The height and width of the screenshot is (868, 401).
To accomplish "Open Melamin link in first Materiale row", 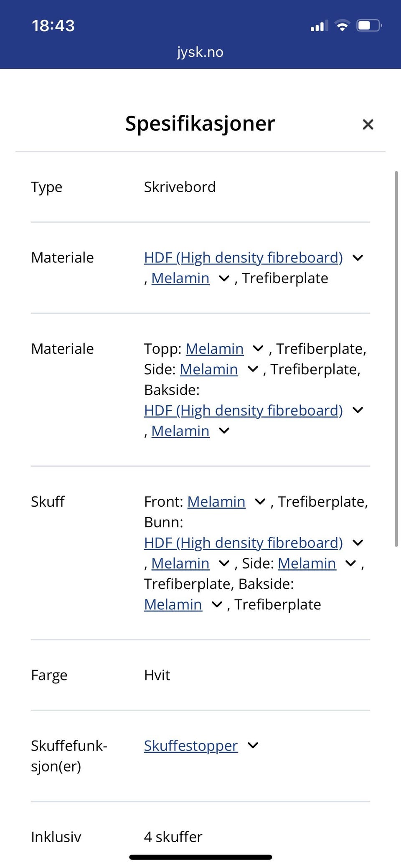I will pyautogui.click(x=180, y=278).
